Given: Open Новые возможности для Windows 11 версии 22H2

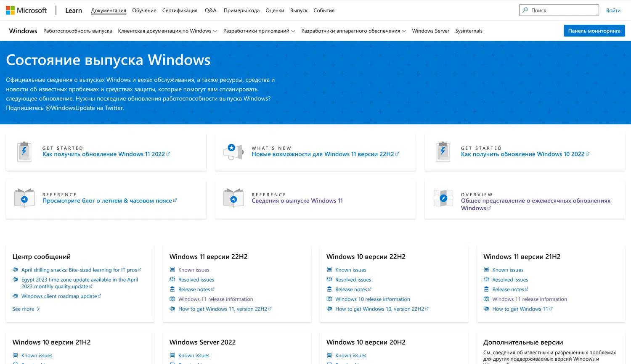Looking at the screenshot, I should pyautogui.click(x=325, y=154).
